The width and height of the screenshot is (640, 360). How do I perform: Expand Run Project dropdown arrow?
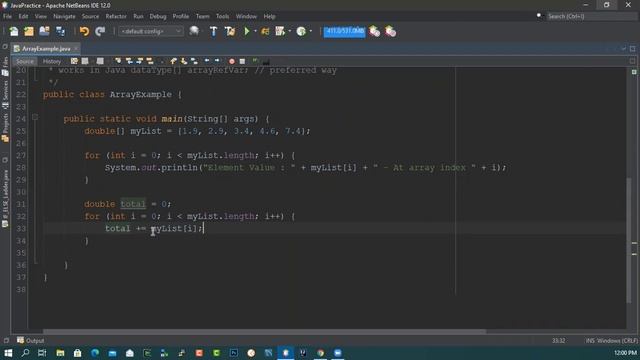pyautogui.click(x=255, y=31)
